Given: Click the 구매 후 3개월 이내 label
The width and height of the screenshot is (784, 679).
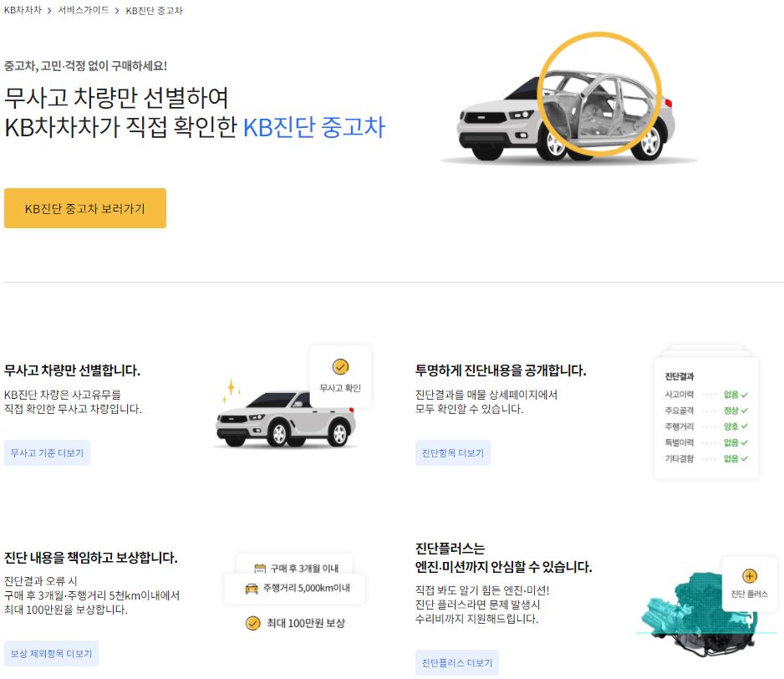Looking at the screenshot, I should (x=304, y=569).
